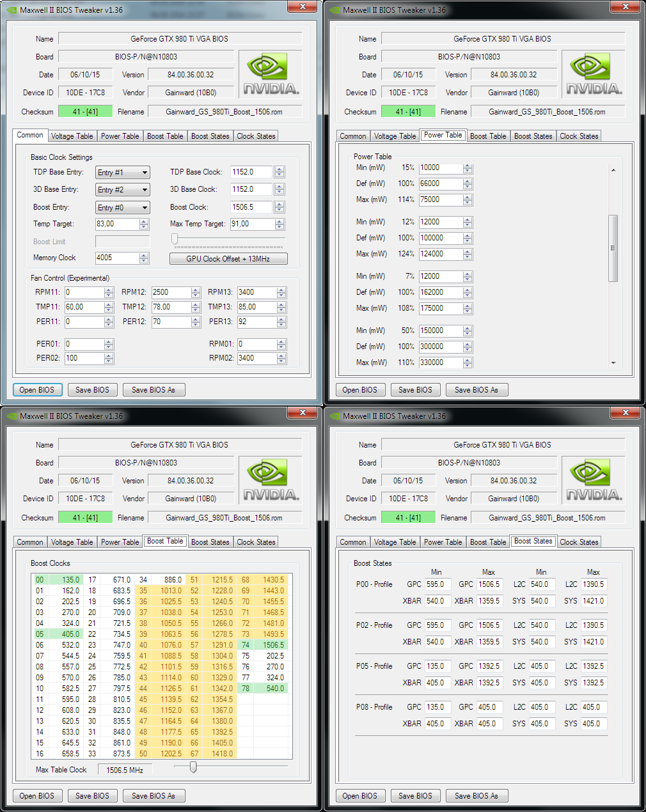Click the Temp Target field 83,00

(117, 224)
